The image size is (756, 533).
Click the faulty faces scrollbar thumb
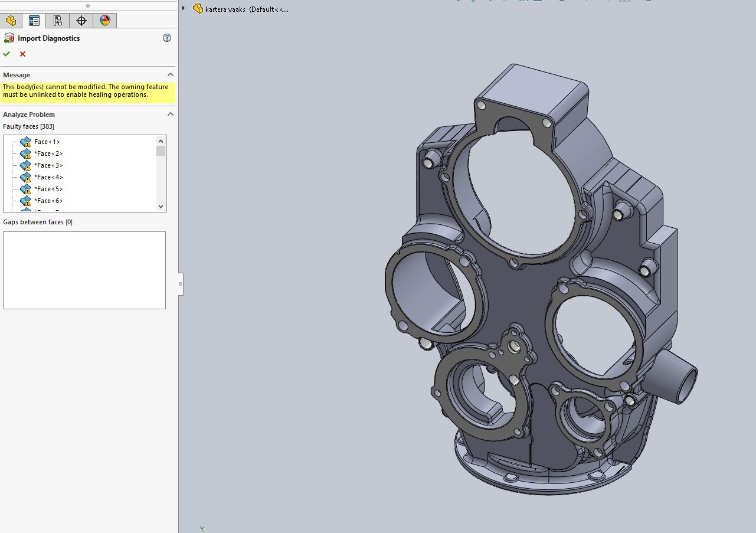(x=161, y=151)
